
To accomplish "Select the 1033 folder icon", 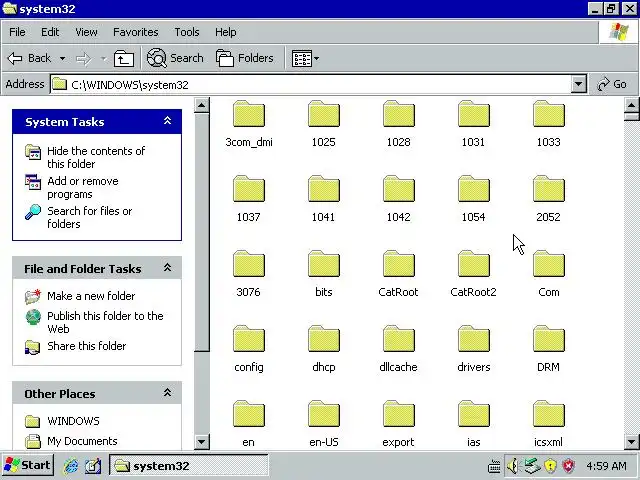I will click(549, 114).
